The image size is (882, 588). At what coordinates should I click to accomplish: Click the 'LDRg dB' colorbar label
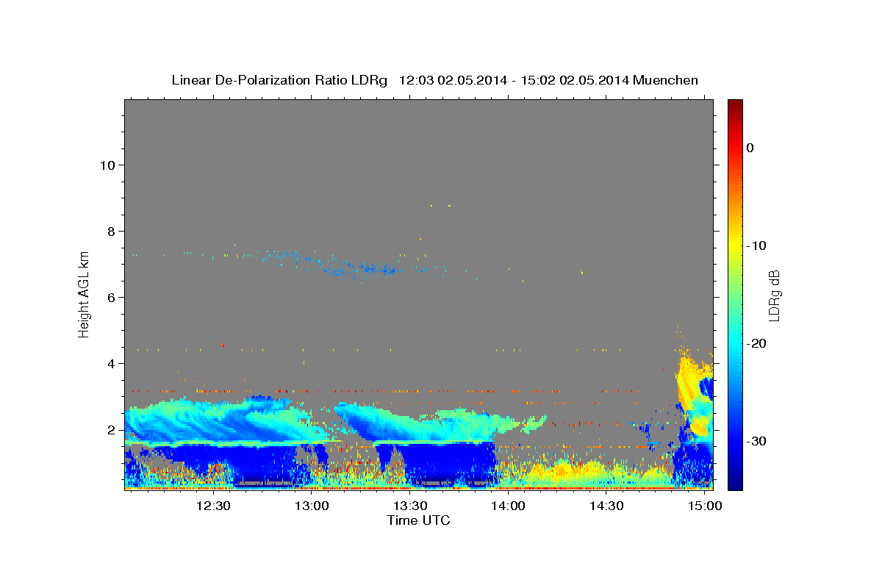773,295
